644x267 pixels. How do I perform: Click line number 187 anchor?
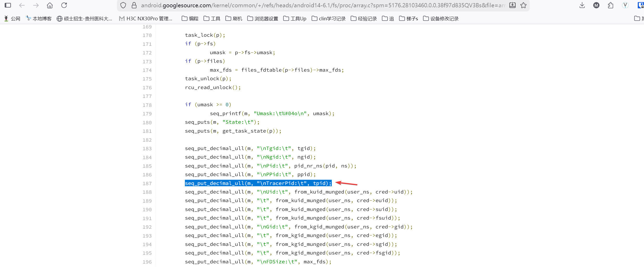pyautogui.click(x=147, y=183)
